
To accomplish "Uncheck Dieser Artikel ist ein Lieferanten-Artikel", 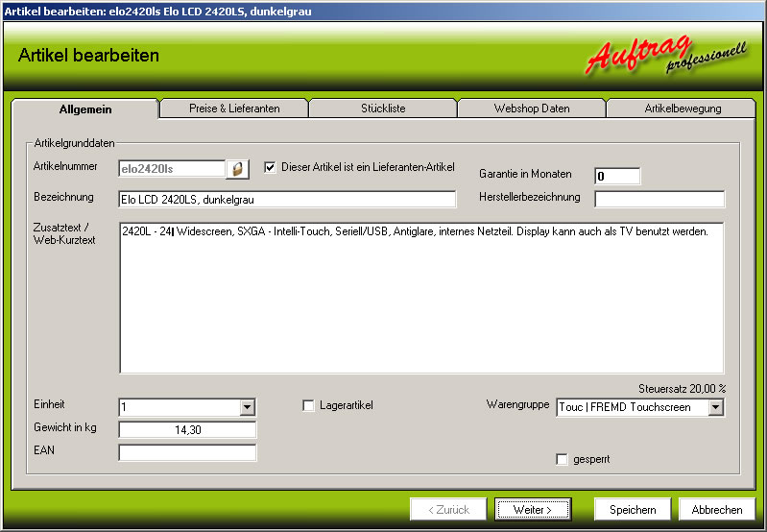I will [x=270, y=167].
